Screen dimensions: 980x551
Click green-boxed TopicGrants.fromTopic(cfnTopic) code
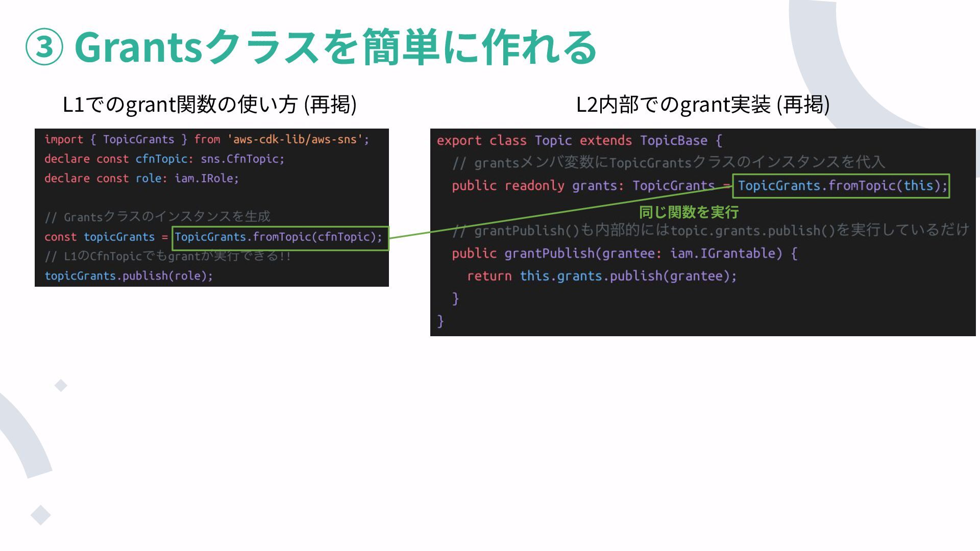click(280, 238)
